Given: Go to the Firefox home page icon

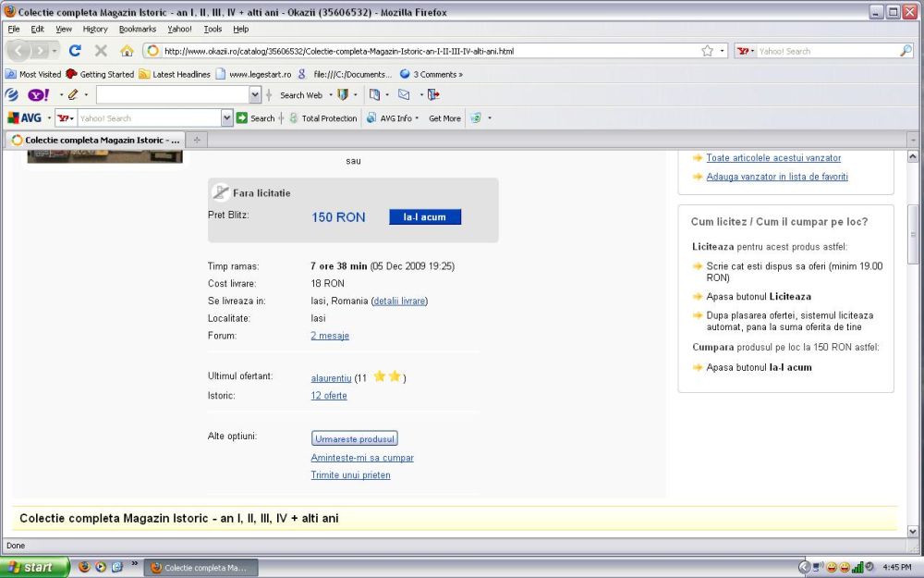Looking at the screenshot, I should [127, 51].
